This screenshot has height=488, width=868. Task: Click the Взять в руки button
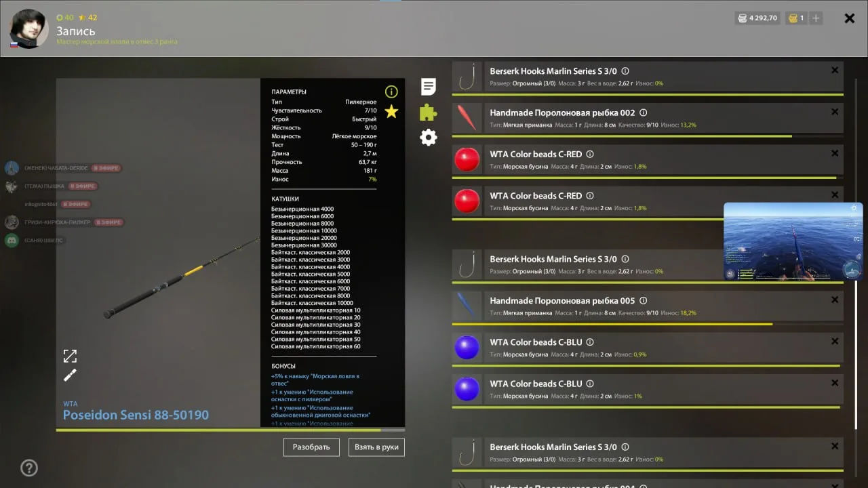(376, 447)
